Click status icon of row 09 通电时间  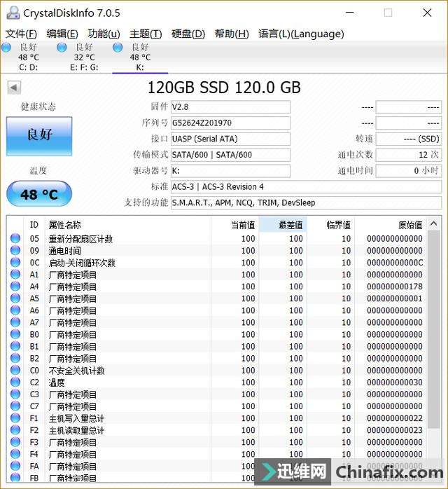point(15,250)
